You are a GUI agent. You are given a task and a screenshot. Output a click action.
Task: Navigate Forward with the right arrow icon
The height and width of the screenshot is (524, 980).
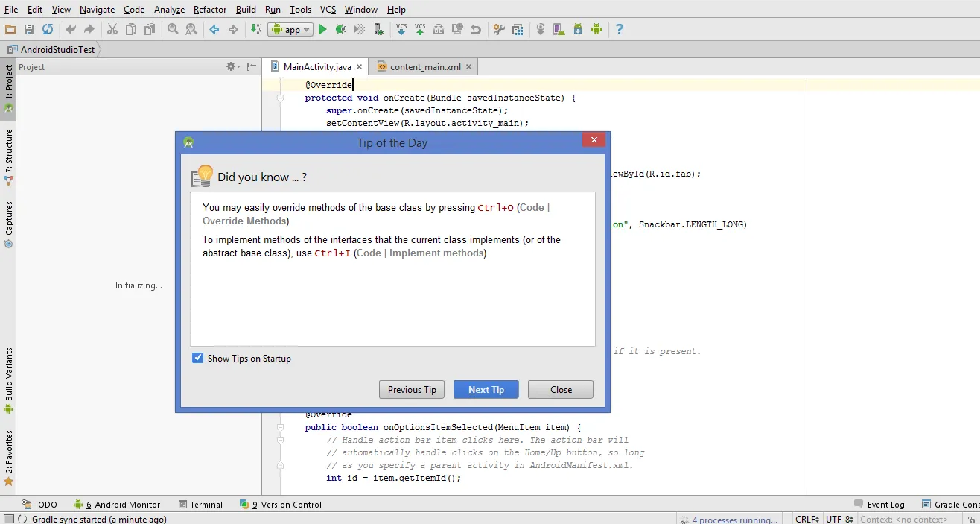click(233, 29)
